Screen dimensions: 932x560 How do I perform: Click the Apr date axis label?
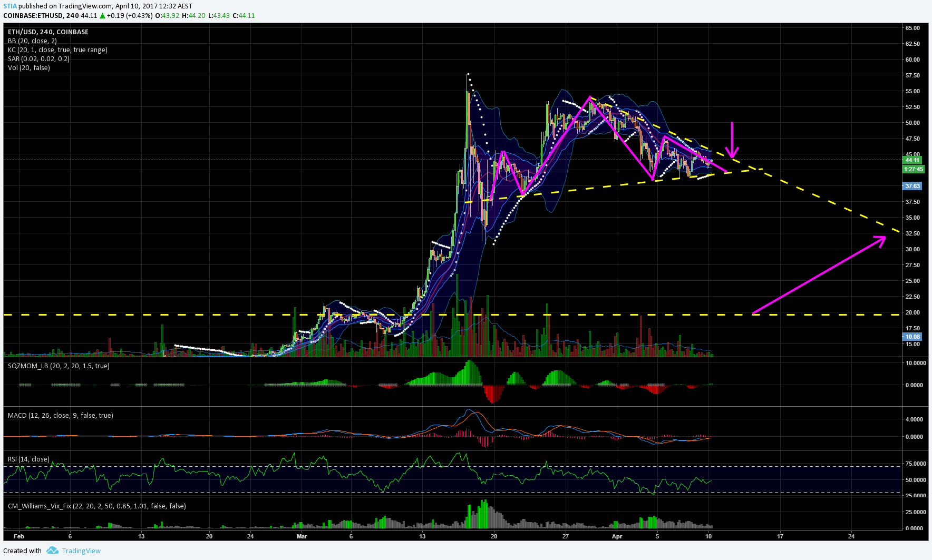click(x=617, y=537)
